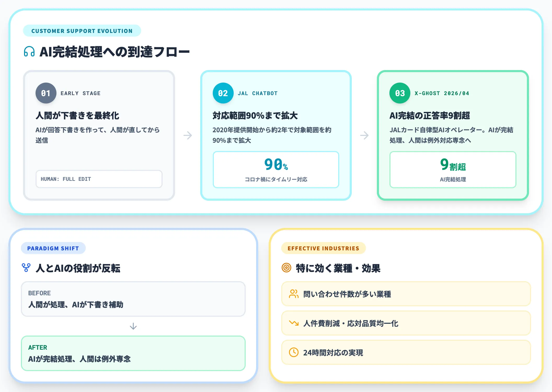Screen dimensions: 552x392
Task: Click the title 人間が下書きを最終化
Action: 77,116
